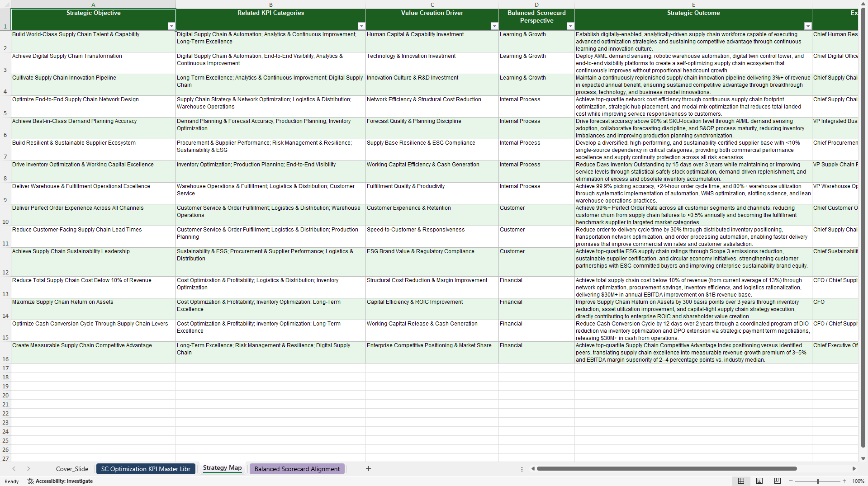Click cell 'Capital Efficiency & ROIC Improvement'
The width and height of the screenshot is (868, 486).
(432, 309)
